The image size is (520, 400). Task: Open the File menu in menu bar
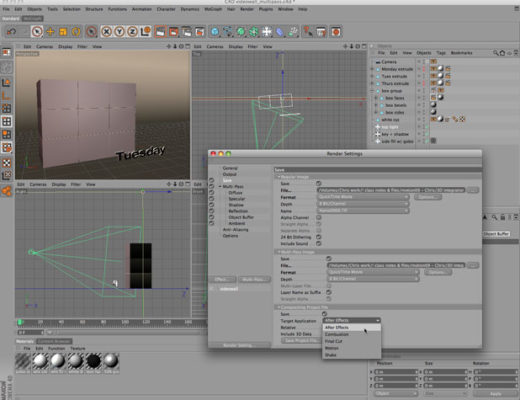pos(6,9)
